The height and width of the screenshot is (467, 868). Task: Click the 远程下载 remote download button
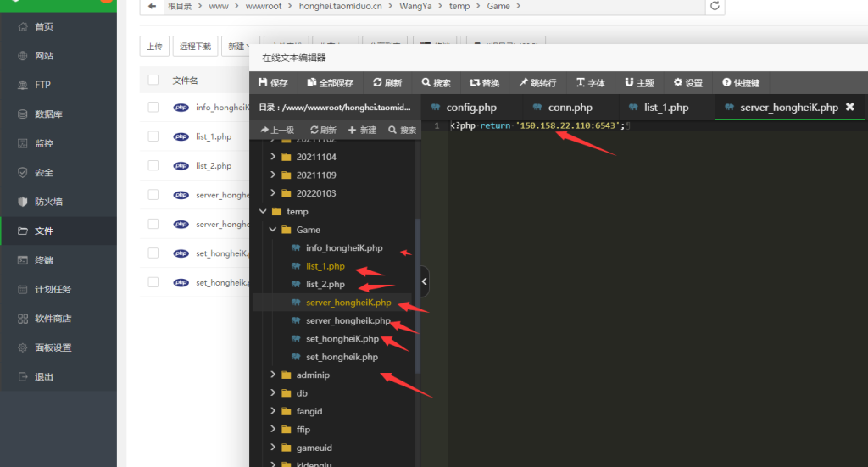click(194, 47)
